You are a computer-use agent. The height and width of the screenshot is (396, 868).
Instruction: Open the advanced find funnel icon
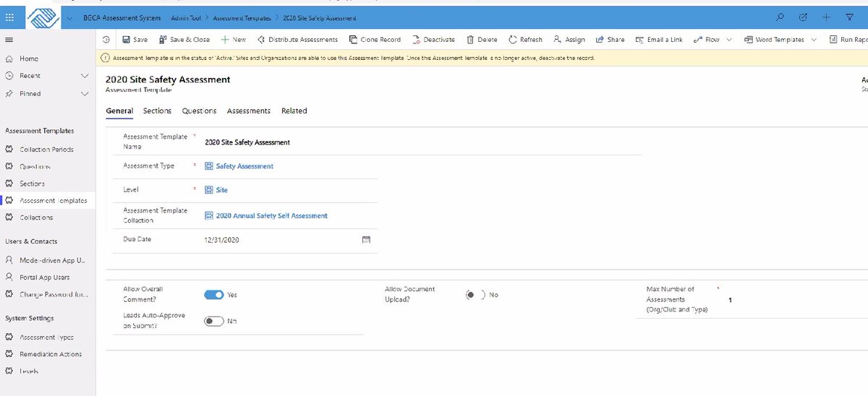pos(849,17)
